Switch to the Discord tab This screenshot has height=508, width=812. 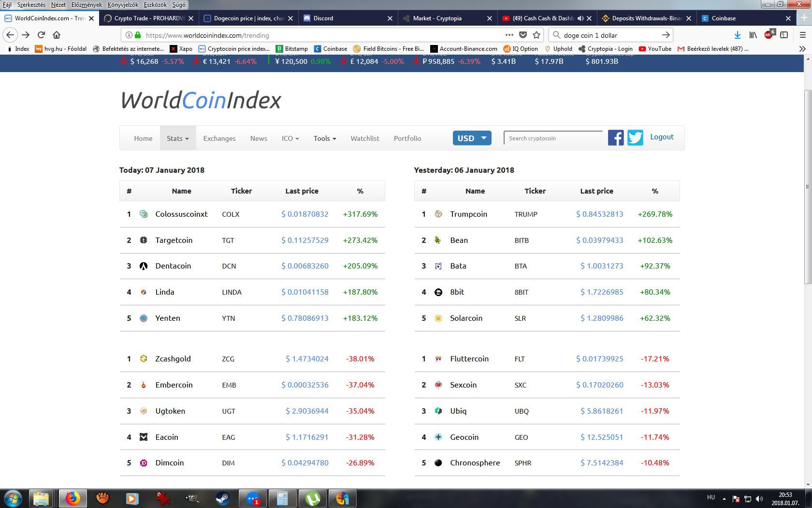(x=348, y=18)
